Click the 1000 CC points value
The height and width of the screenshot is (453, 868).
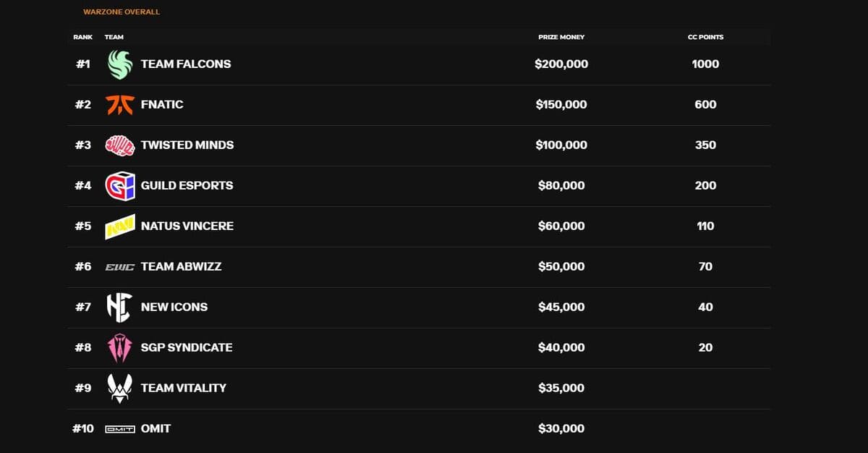tap(705, 64)
